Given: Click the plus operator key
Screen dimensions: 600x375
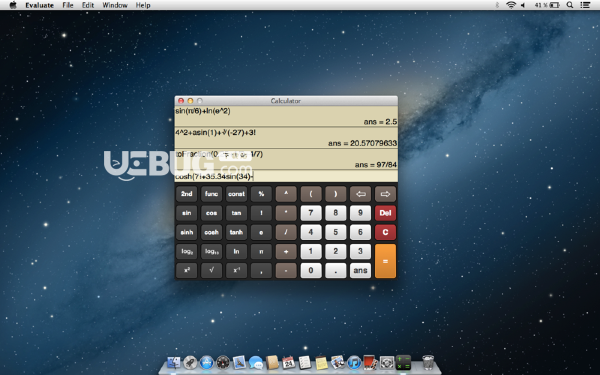Looking at the screenshot, I should (x=286, y=251).
